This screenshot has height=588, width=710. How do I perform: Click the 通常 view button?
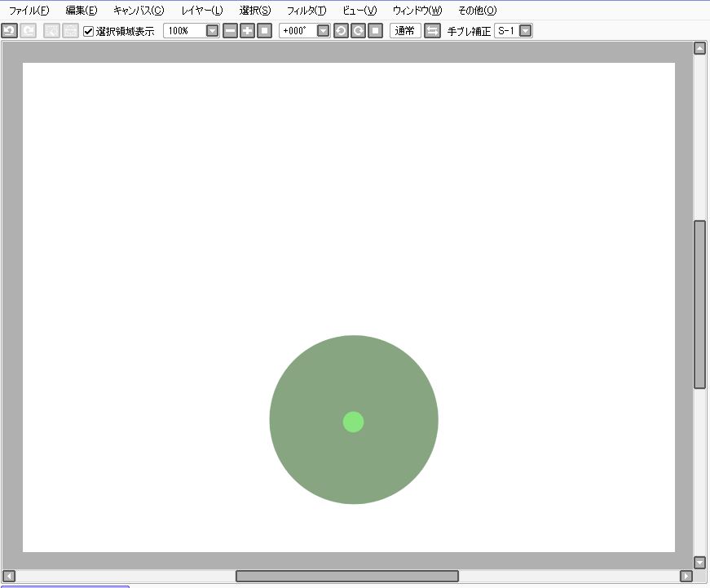point(405,31)
